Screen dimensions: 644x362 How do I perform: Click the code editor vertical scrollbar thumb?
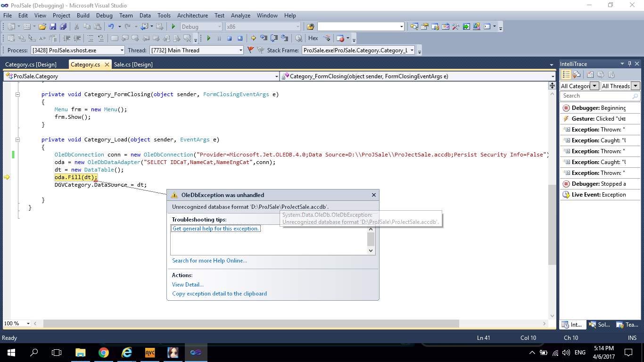552,224
